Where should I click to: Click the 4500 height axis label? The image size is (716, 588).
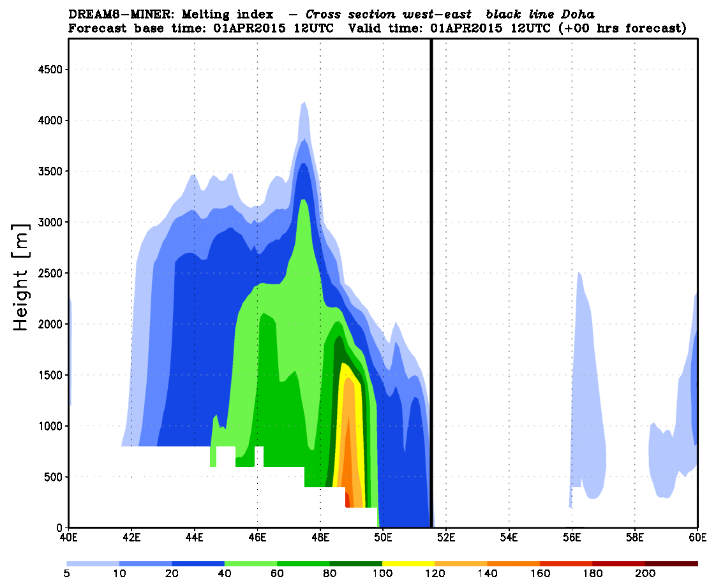pos(50,70)
